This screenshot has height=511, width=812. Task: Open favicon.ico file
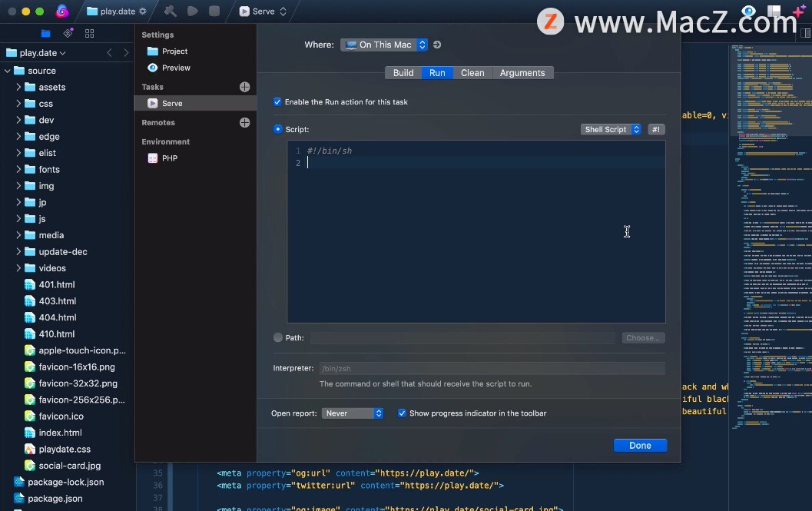pyautogui.click(x=54, y=416)
